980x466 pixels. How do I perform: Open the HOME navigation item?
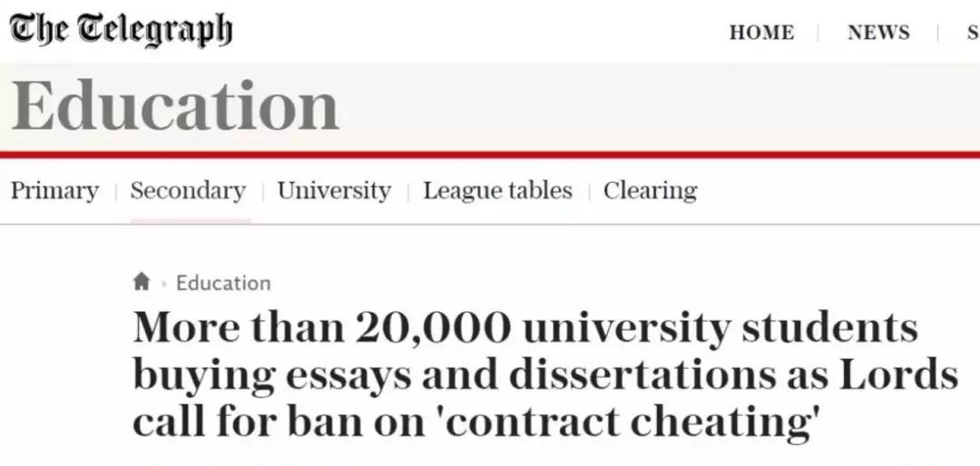[x=761, y=33]
